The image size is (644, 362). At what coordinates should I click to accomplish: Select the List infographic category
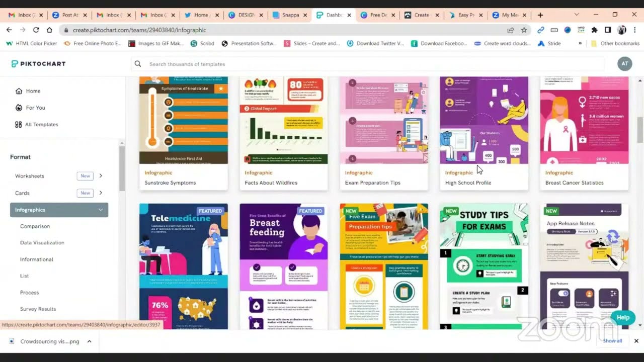[24, 276]
